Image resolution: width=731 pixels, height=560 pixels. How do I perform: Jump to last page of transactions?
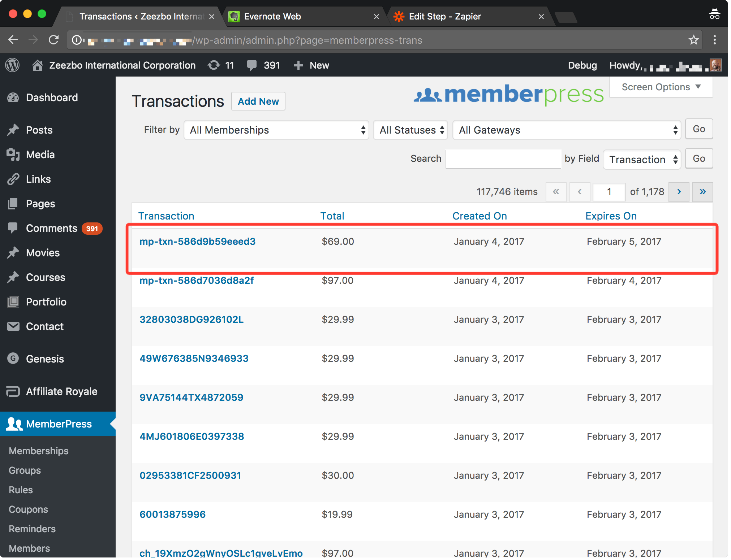click(703, 192)
